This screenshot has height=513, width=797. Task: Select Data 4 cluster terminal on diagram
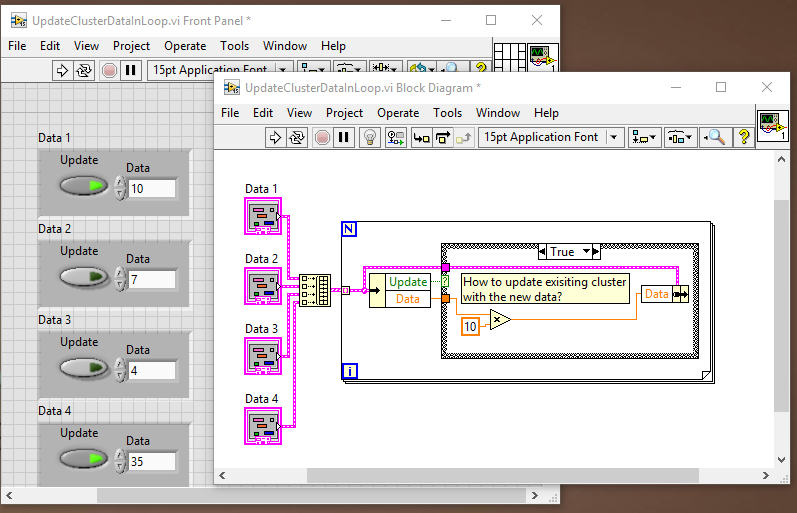[x=263, y=426]
